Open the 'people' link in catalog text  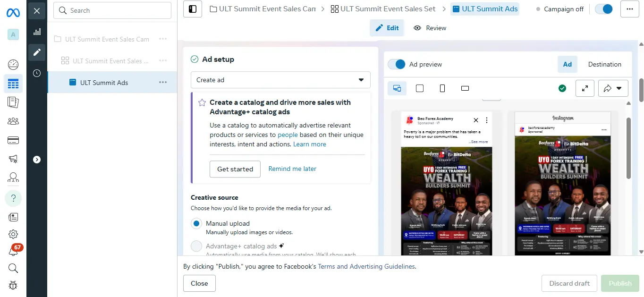(288, 135)
